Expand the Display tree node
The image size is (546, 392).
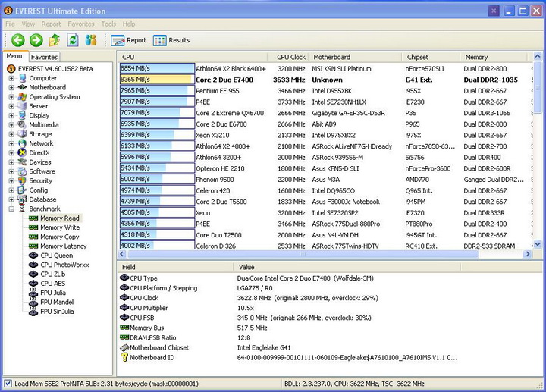(x=11, y=115)
